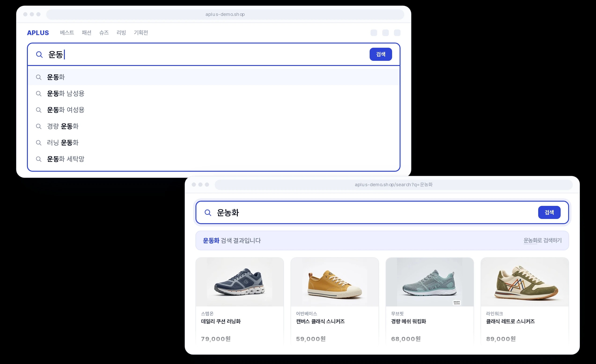
Task: Select the 운동화 남성용 suggestion
Action: (x=214, y=94)
